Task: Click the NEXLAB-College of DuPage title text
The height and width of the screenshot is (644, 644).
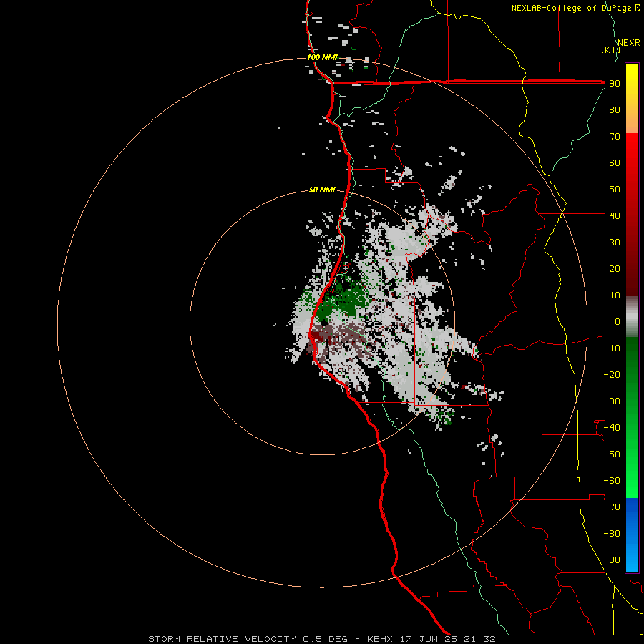Action: tap(575, 8)
